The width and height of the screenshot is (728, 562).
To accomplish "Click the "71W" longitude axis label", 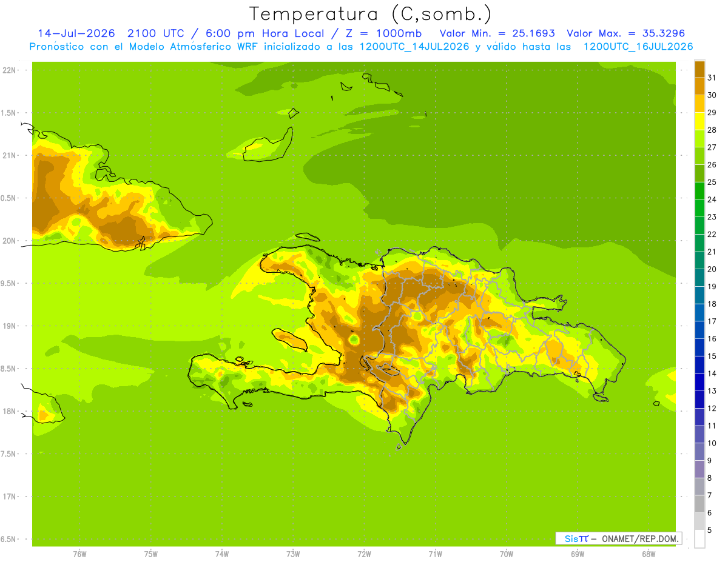I will tap(435, 554).
